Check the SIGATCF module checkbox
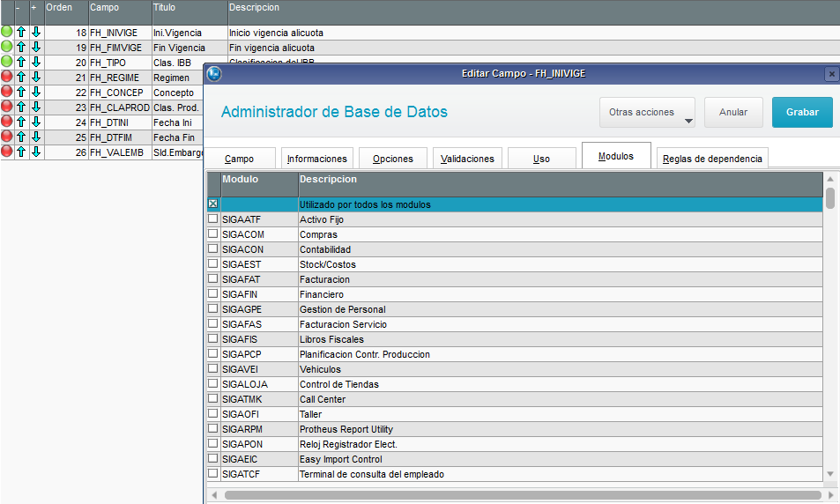 pos(212,473)
